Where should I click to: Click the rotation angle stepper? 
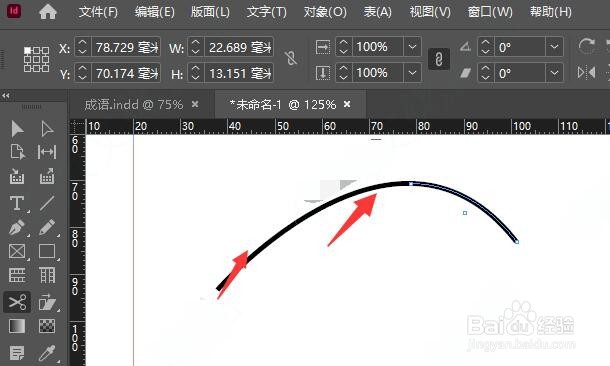pos(486,47)
